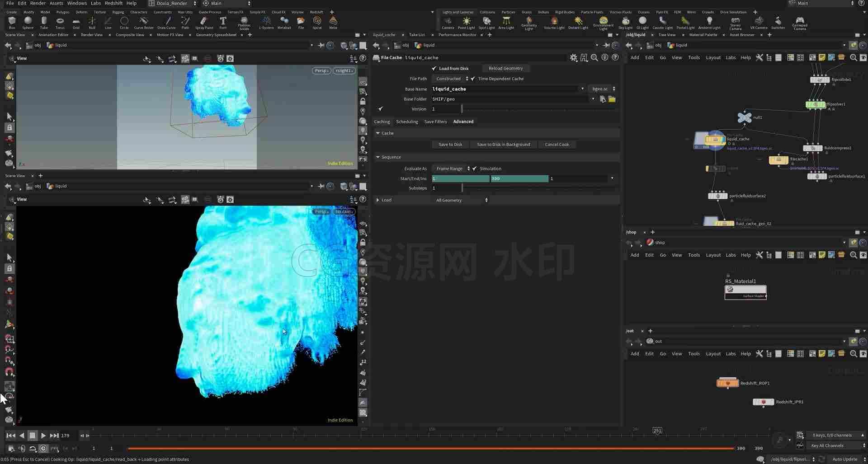Click the Reload Geometry button
The height and width of the screenshot is (464, 868).
(x=505, y=69)
